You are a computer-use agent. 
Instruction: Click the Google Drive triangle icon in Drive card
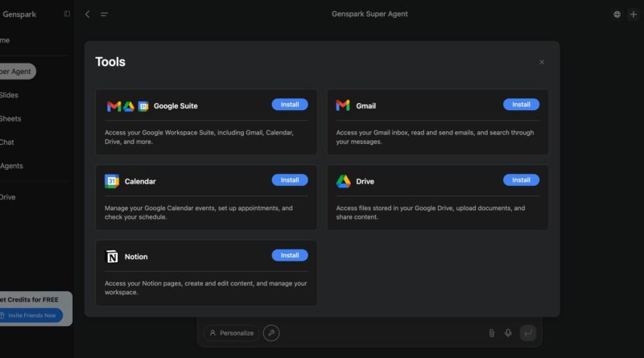tap(344, 181)
